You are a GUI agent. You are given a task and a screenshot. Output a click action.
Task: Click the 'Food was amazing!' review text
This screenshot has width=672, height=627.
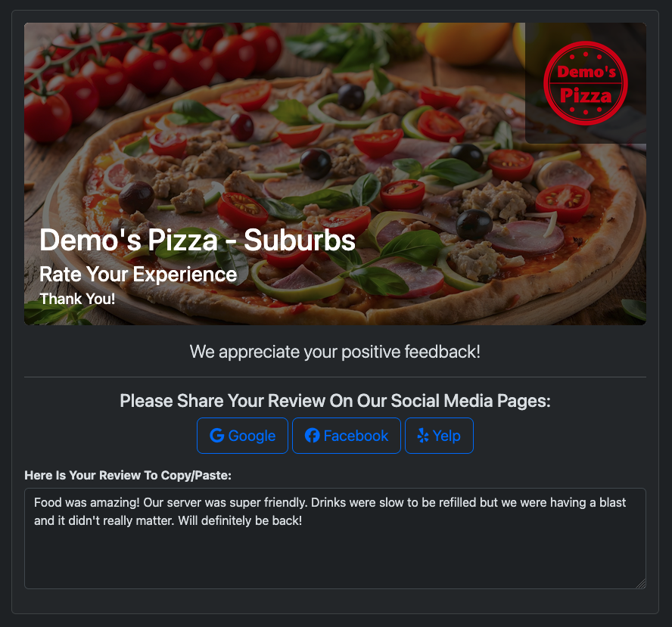(x=87, y=502)
